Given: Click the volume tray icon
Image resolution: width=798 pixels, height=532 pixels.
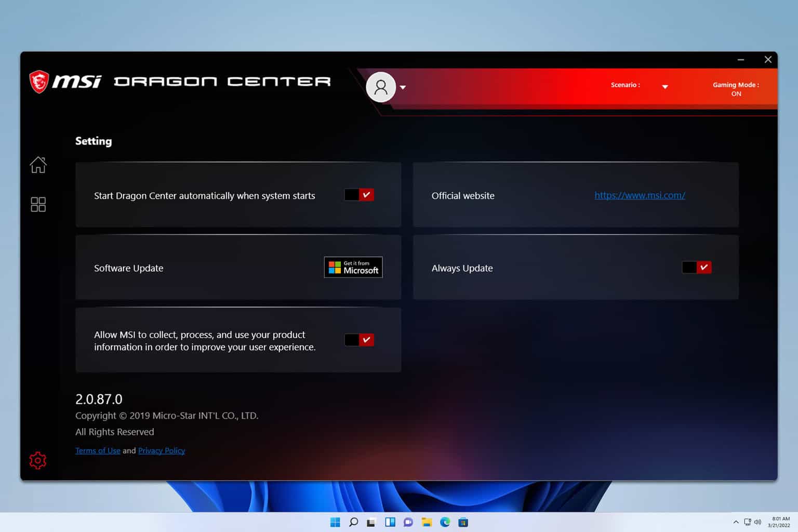Looking at the screenshot, I should coord(757,522).
